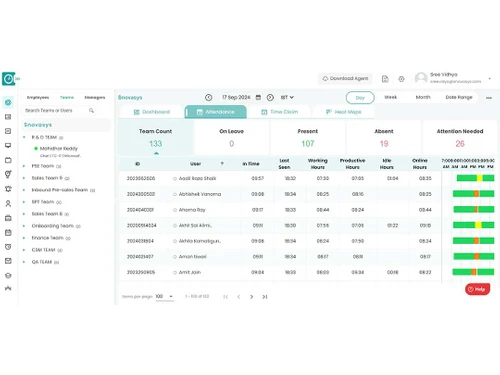Open the Dashboard tab
The height and width of the screenshot is (375, 500).
(x=152, y=112)
